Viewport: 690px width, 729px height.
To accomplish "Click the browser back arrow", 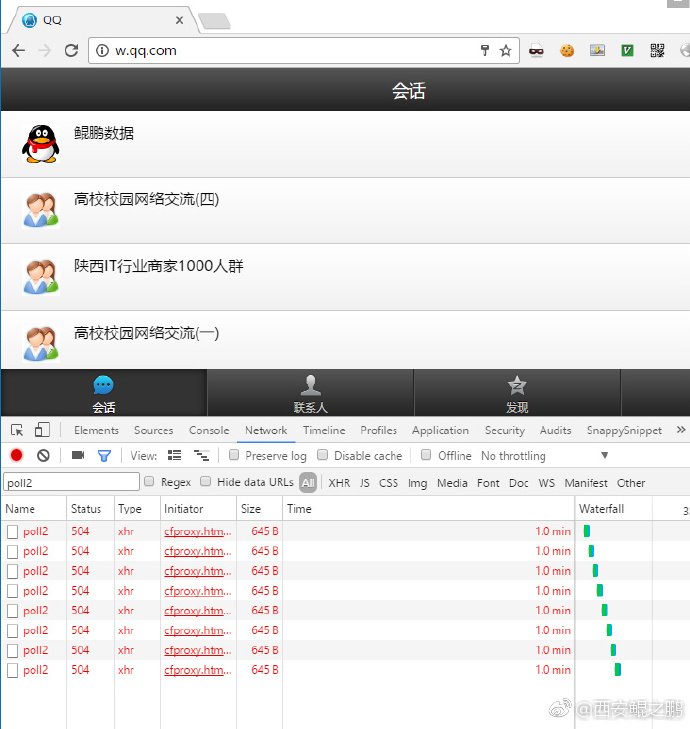I will click(19, 50).
